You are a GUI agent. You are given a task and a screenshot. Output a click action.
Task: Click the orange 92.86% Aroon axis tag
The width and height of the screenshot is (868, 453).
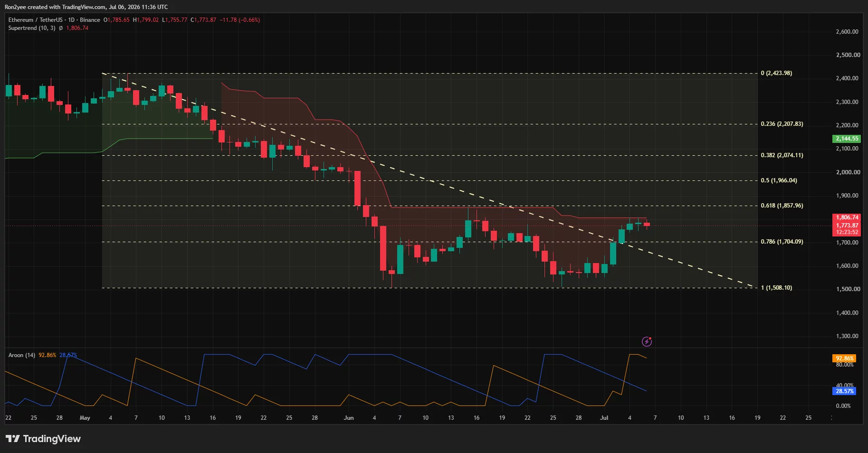844,359
